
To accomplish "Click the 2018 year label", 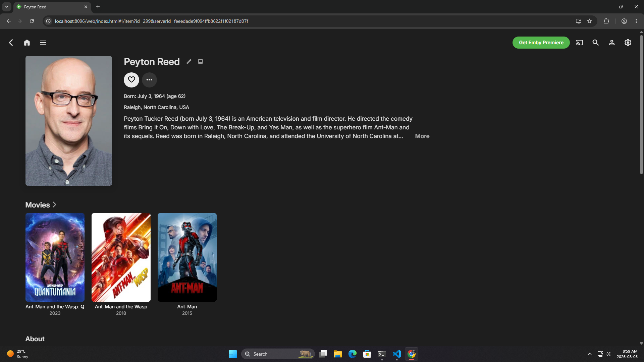I will (121, 313).
